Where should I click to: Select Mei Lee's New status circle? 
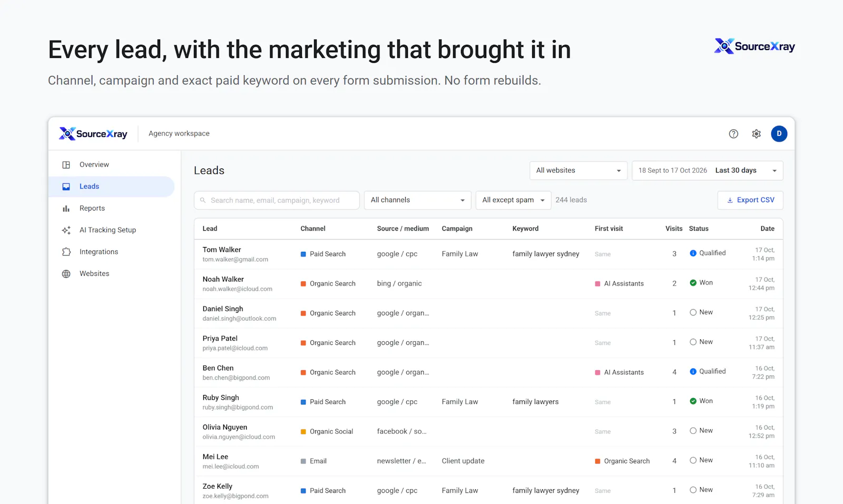coord(693,460)
